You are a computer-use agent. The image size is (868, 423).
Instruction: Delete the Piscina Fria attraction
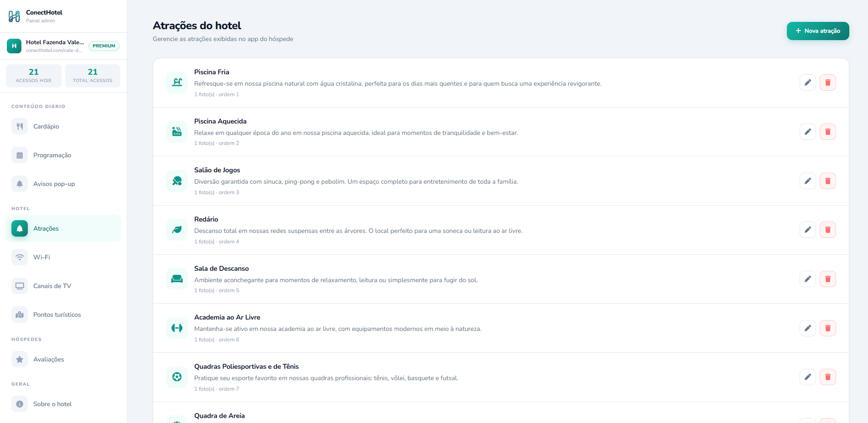827,83
